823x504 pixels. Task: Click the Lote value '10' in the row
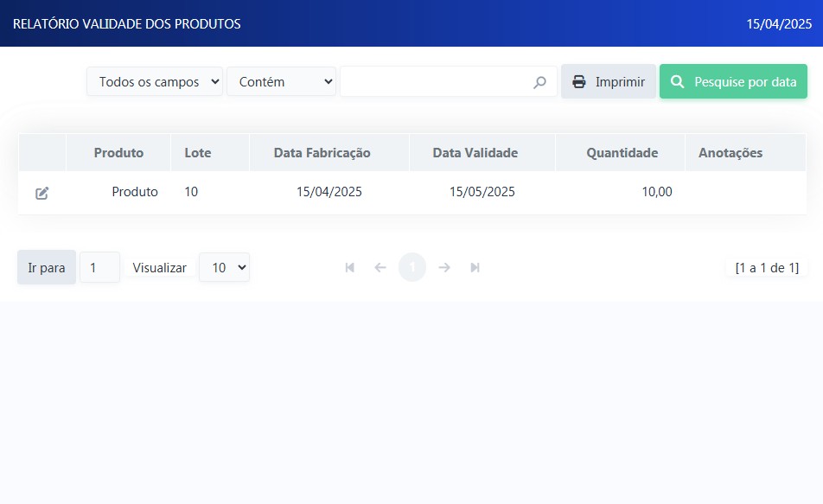click(191, 192)
